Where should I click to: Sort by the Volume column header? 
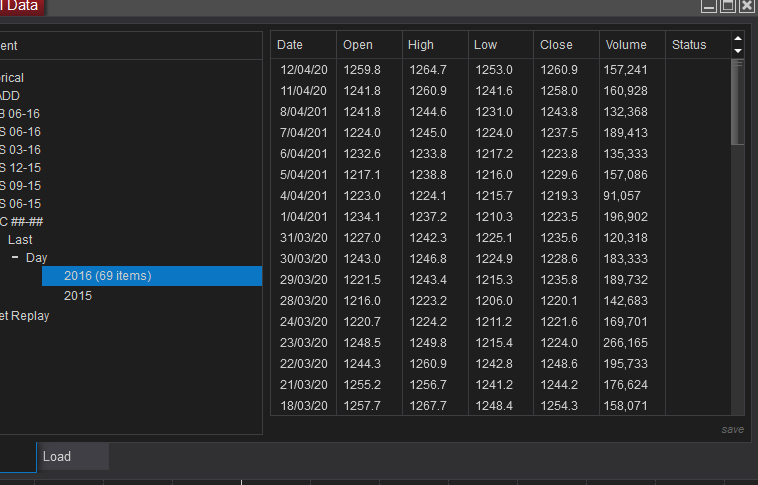[625, 45]
